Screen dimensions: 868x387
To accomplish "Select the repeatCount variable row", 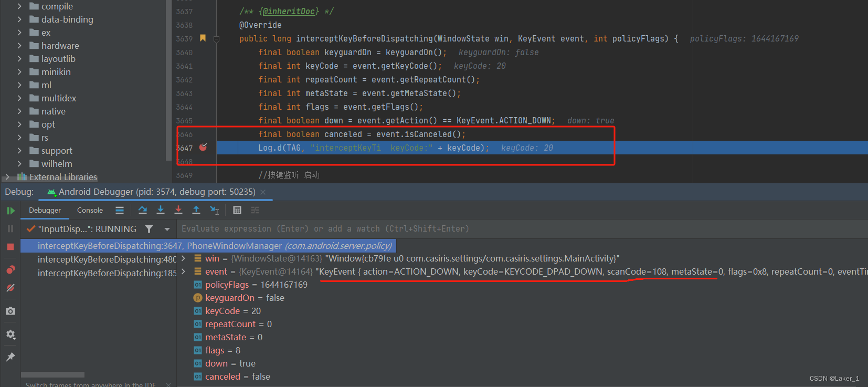I will (x=233, y=324).
